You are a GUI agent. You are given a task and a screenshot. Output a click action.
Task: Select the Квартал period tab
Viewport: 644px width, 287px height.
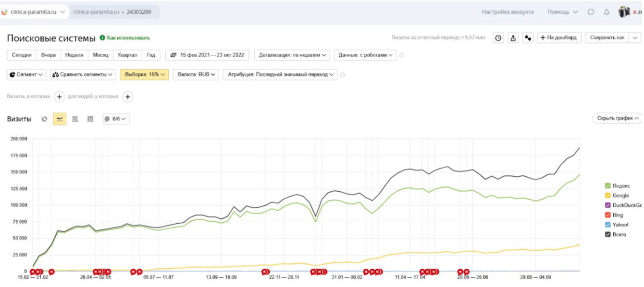point(128,55)
